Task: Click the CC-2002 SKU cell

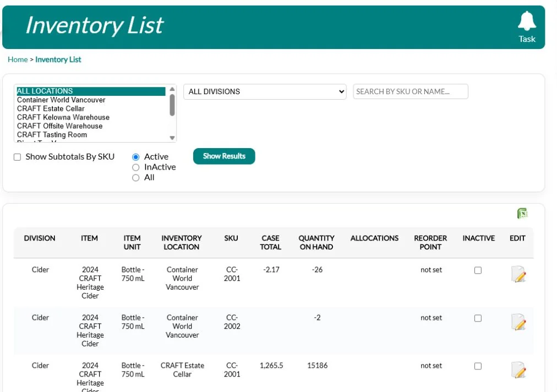Action: coord(232,322)
